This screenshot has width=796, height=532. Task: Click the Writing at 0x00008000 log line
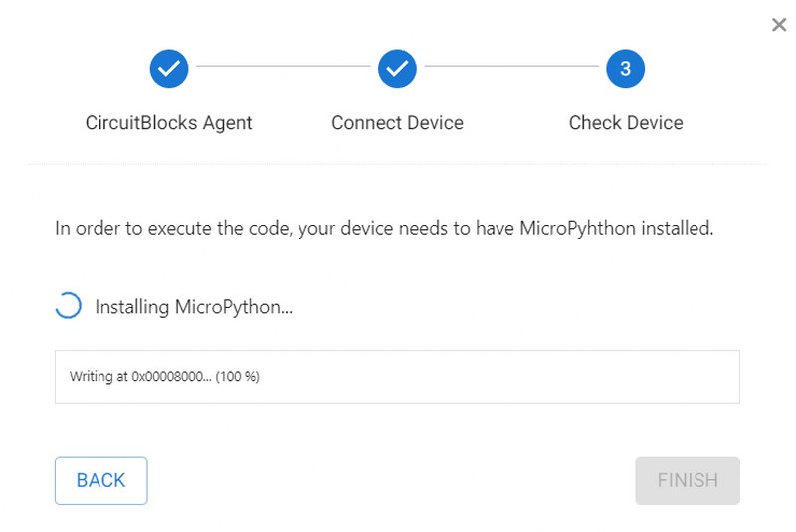[164, 376]
